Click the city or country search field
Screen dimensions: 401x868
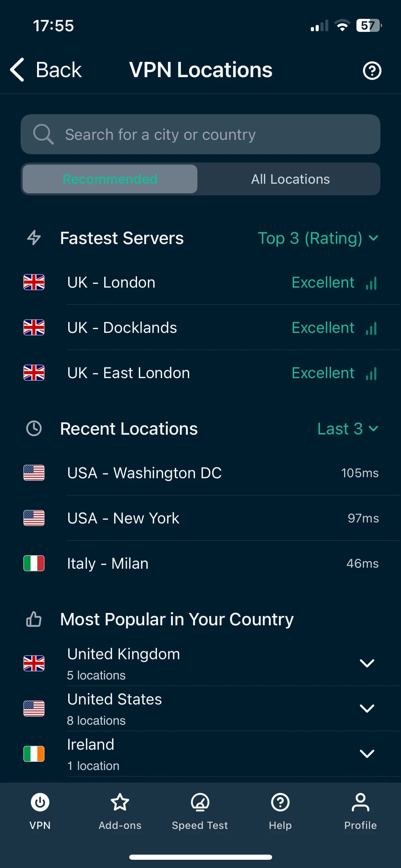pos(200,134)
